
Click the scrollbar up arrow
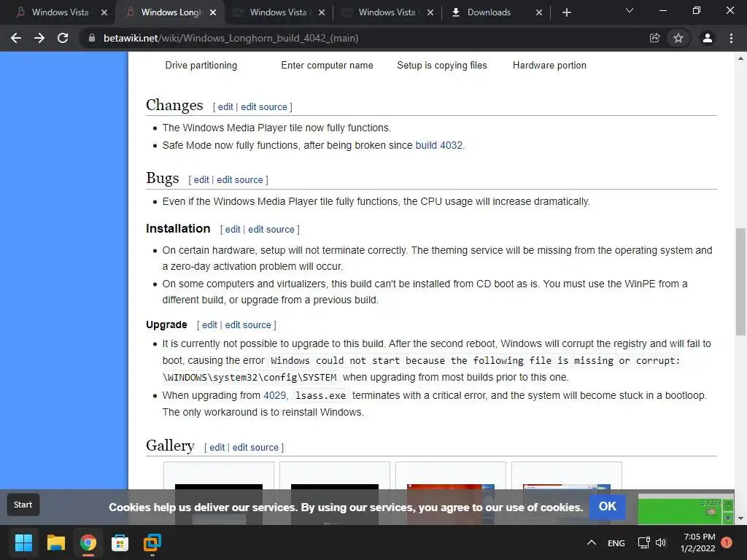pyautogui.click(x=740, y=58)
